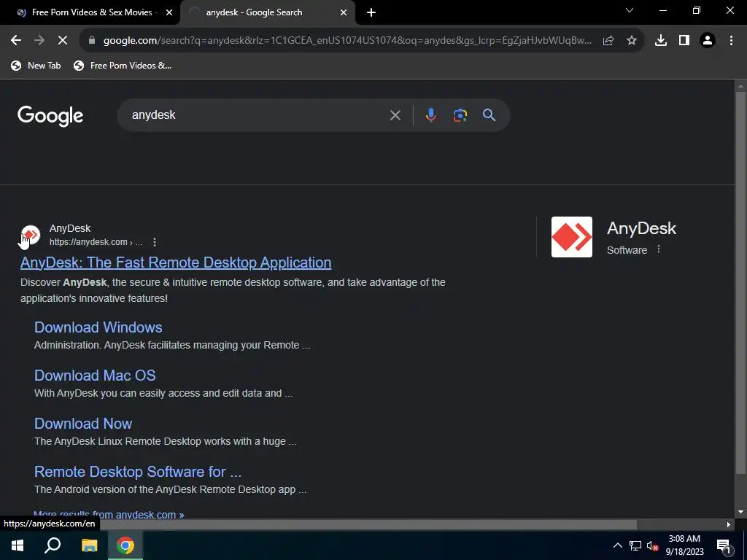The width and height of the screenshot is (747, 560).
Task: Open the tab search chevron
Action: coord(630,10)
